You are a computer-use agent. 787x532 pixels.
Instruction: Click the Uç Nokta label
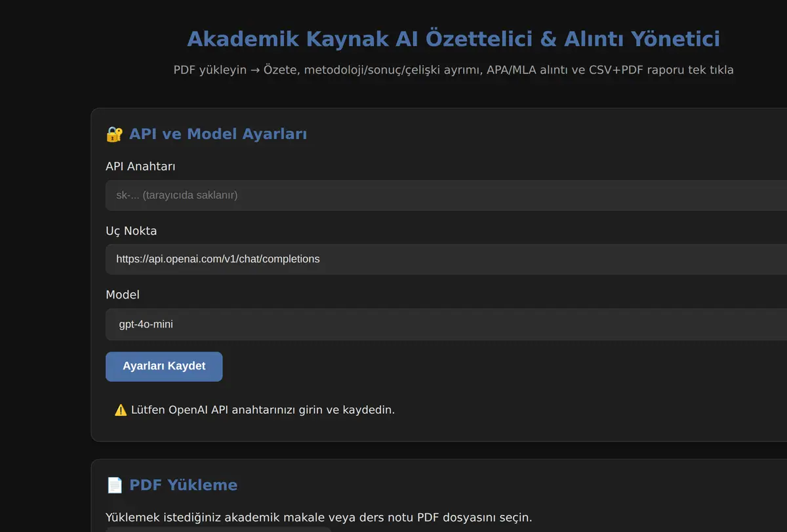(x=131, y=231)
